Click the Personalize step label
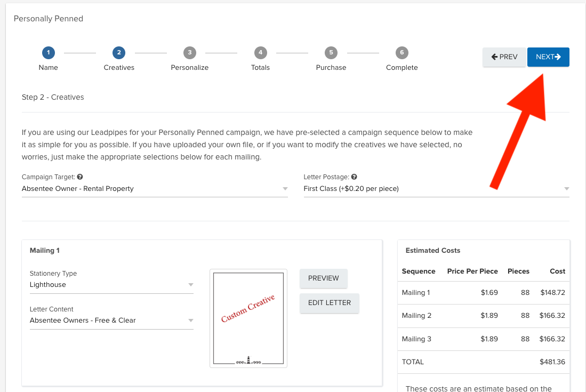This screenshot has height=392, width=586. point(189,68)
